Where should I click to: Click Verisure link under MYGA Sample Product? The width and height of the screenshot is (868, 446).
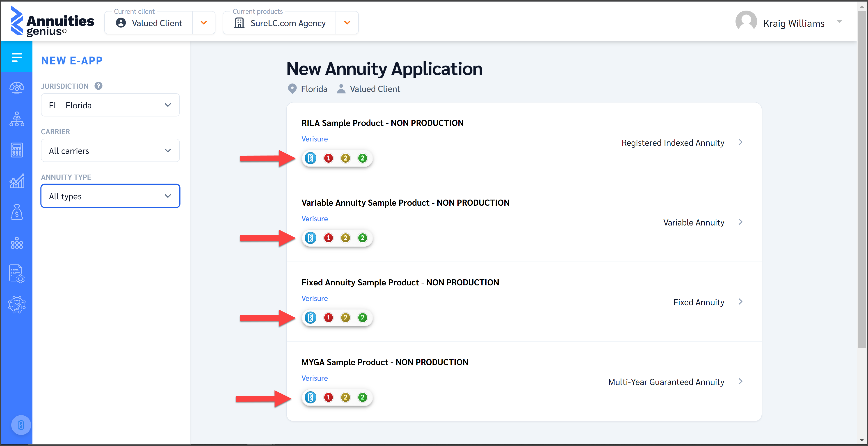tap(314, 378)
